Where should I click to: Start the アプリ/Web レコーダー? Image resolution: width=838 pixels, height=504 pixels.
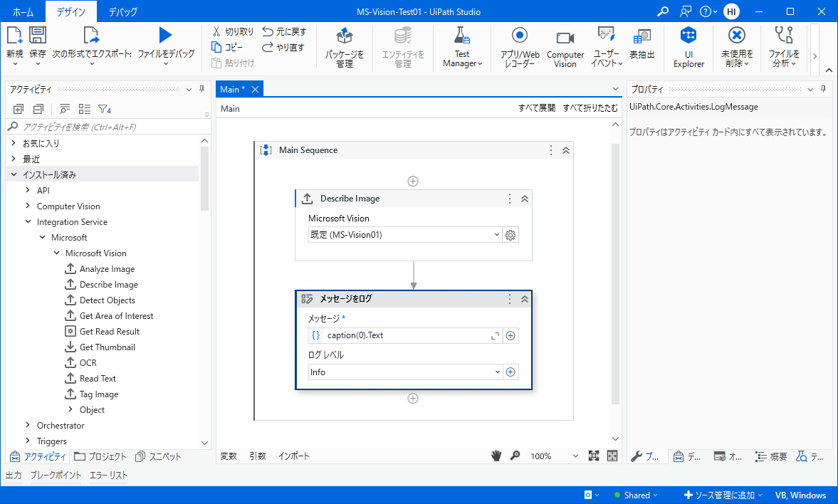tap(520, 47)
